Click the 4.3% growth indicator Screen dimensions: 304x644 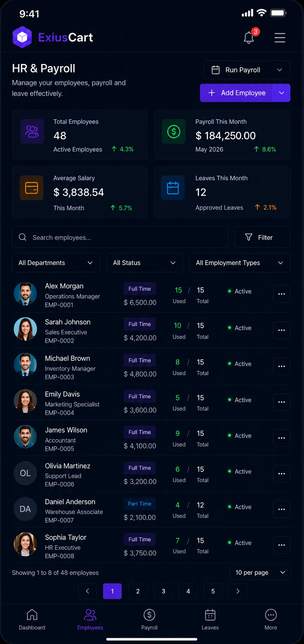coord(122,149)
